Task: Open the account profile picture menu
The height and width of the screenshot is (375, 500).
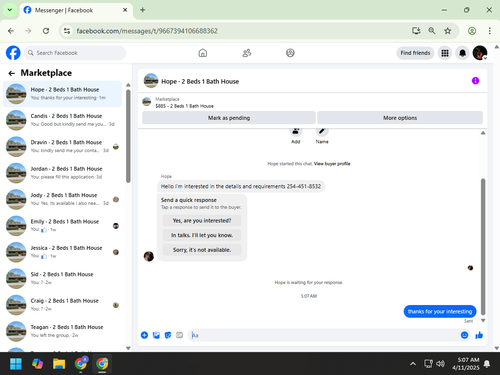Action: point(480,53)
